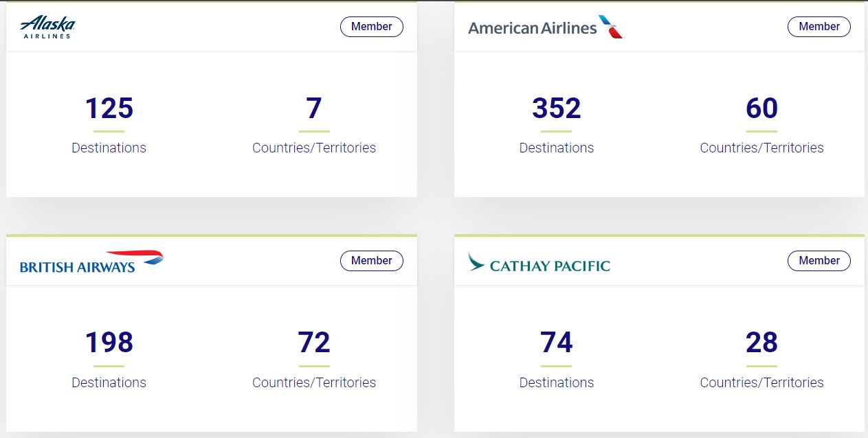Select Cathay Pacific 74 destinations number
868x438 pixels.
tap(556, 343)
